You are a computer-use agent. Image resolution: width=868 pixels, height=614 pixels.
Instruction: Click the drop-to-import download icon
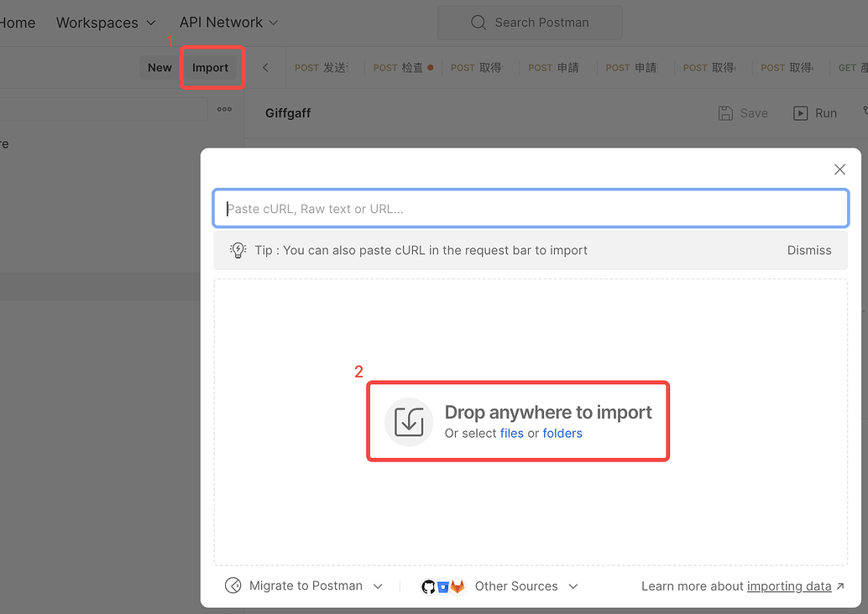[x=409, y=422]
